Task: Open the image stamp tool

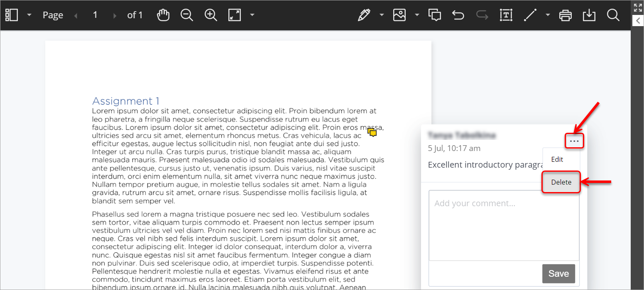Action: [399, 15]
